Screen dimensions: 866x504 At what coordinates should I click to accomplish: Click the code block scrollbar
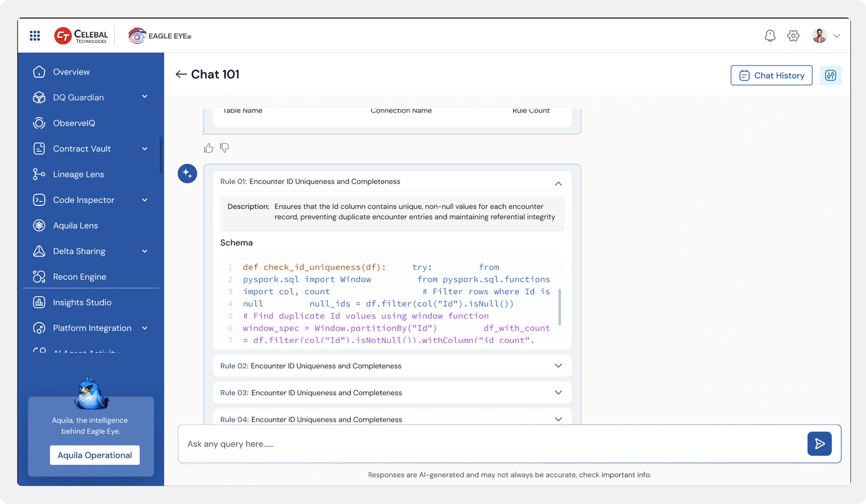click(x=560, y=307)
